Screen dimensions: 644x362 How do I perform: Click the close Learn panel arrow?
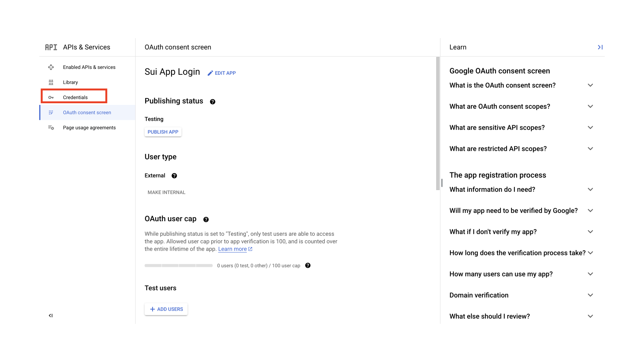coord(600,47)
